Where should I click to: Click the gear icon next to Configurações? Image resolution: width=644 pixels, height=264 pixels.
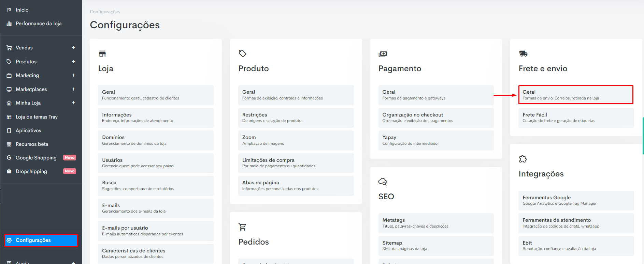tap(9, 240)
